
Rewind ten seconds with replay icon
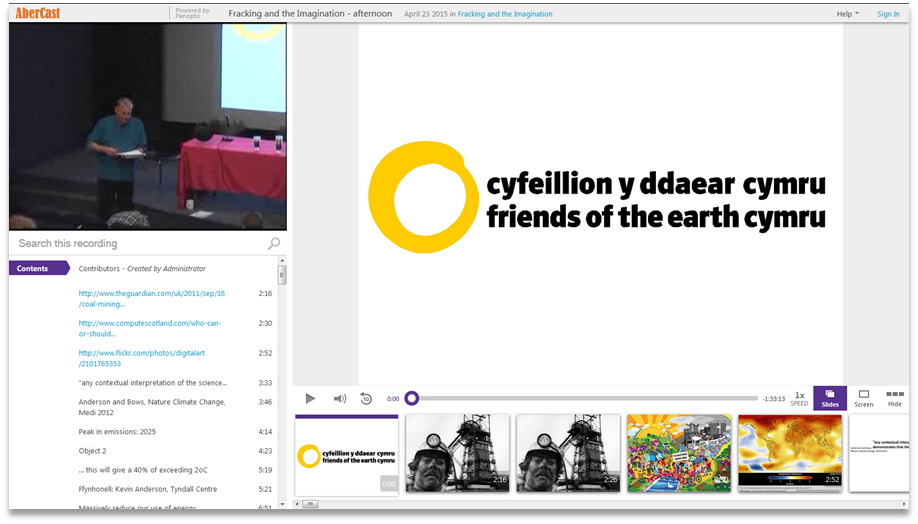[366, 399]
